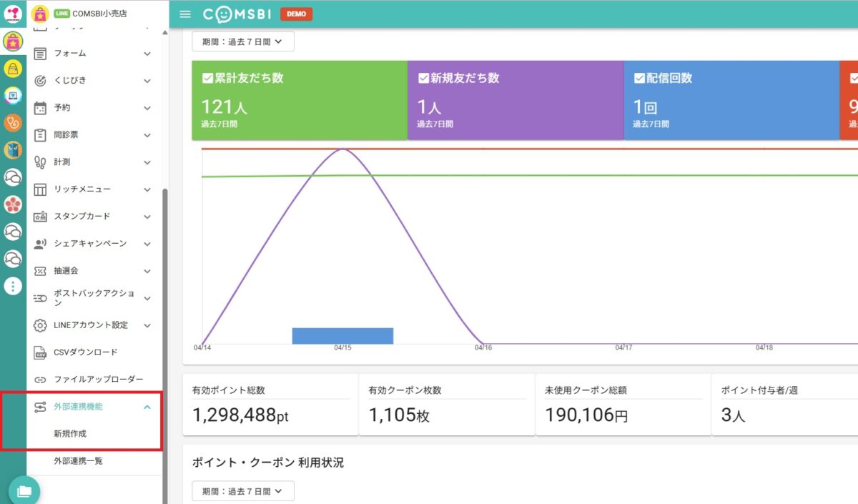The image size is (858, 504).
Task: Click the calendar icon beside 予約
Action: tap(41, 108)
